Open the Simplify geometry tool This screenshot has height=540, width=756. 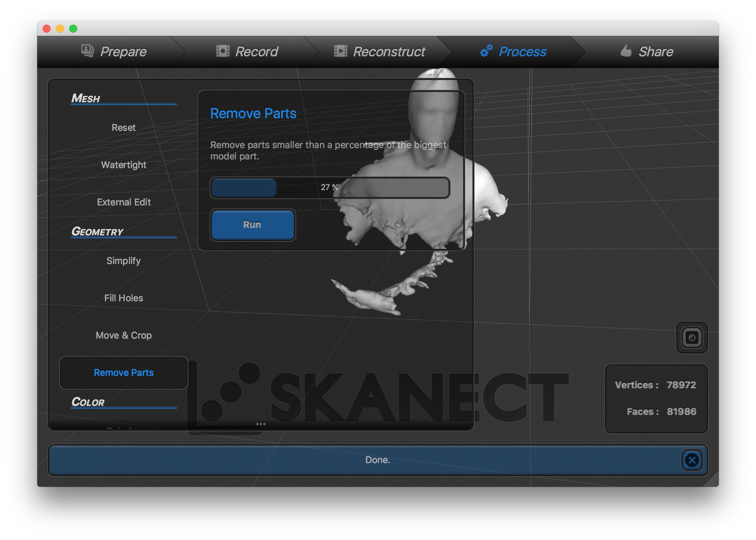123,261
